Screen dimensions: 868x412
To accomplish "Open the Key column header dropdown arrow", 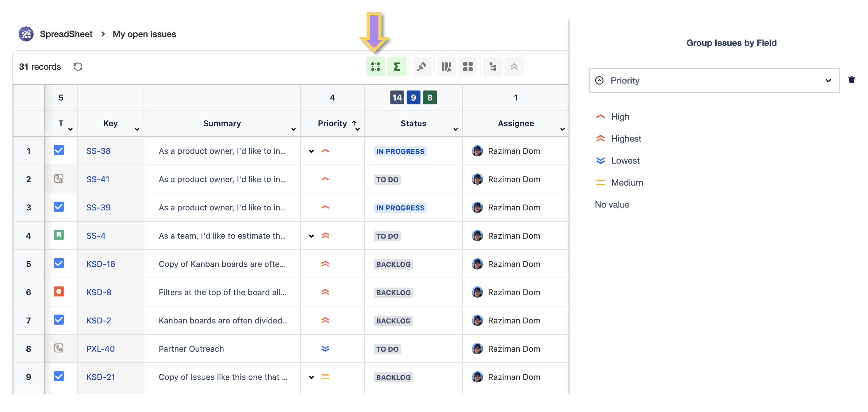I will tap(137, 129).
